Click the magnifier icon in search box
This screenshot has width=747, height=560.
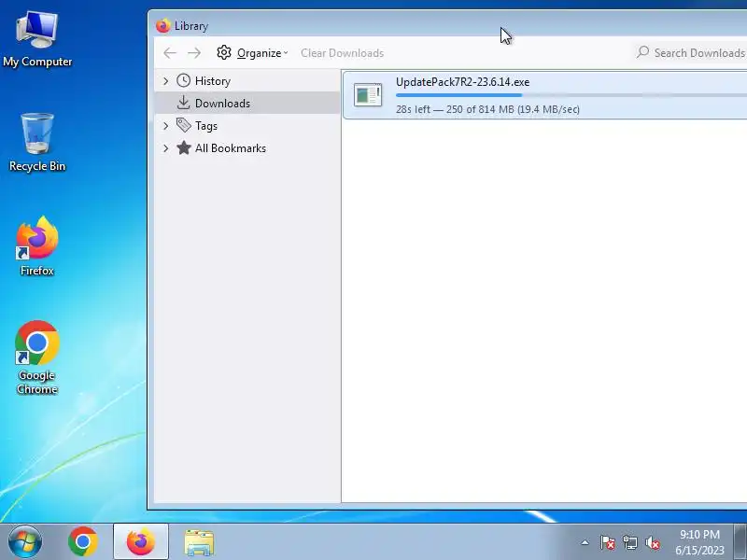click(643, 51)
